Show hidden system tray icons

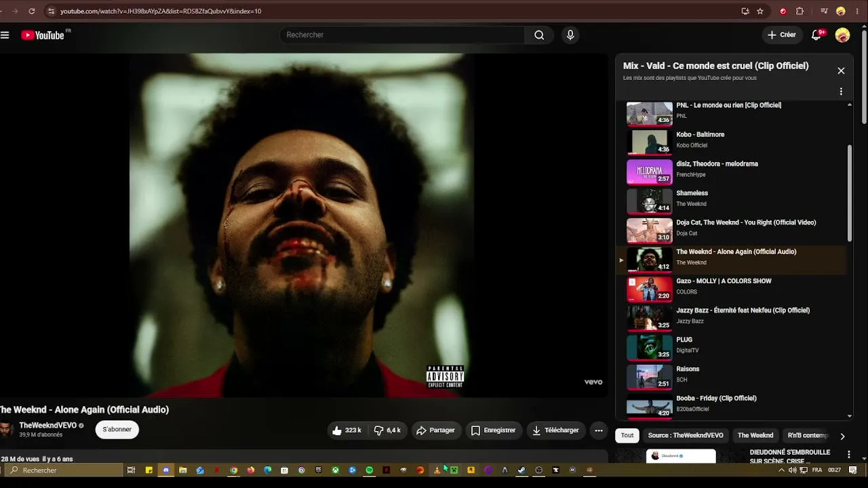tap(781, 470)
